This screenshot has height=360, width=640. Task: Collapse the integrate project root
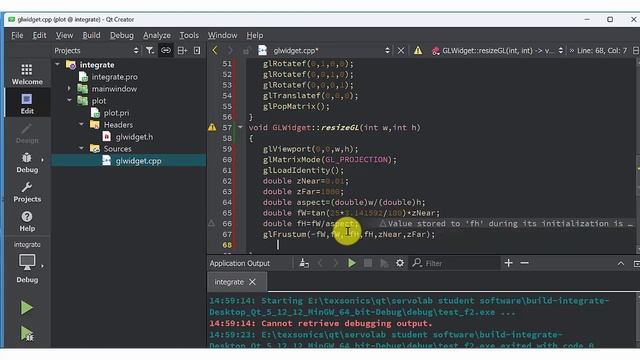tap(58, 64)
